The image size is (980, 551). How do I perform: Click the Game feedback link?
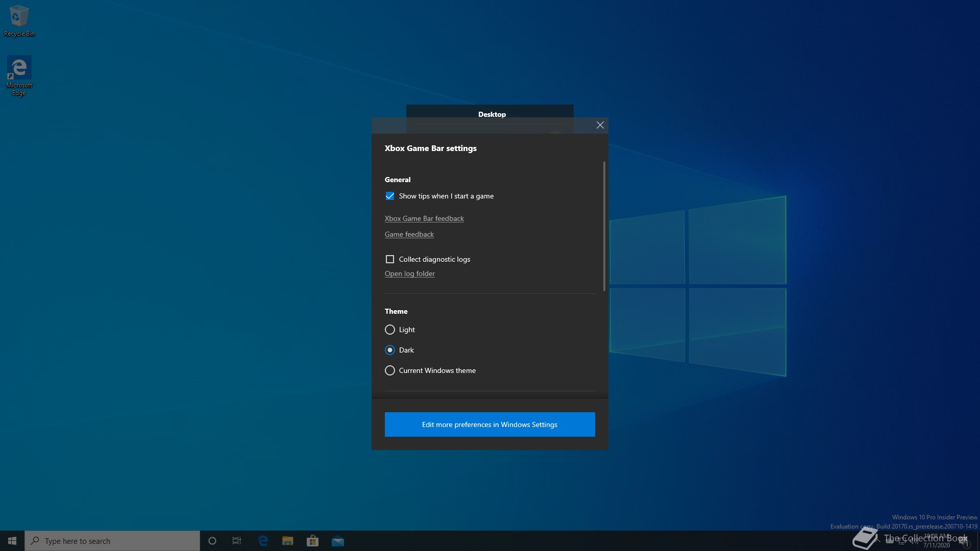pos(409,234)
